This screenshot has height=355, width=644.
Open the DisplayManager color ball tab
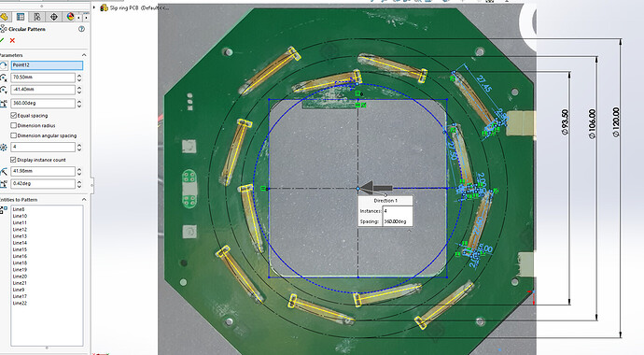[x=70, y=17]
